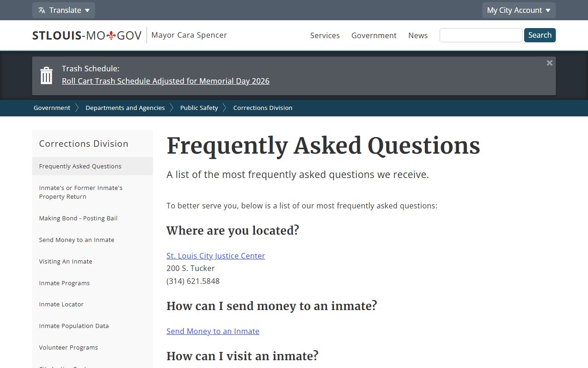Open the St. Louis City Justice Center link
Screen dimensions: 588x368
pos(215,256)
